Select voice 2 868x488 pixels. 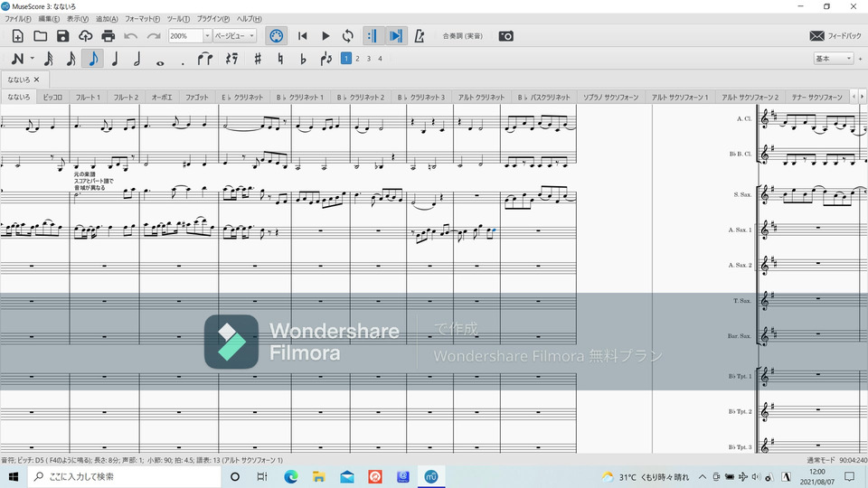pyautogui.click(x=358, y=58)
